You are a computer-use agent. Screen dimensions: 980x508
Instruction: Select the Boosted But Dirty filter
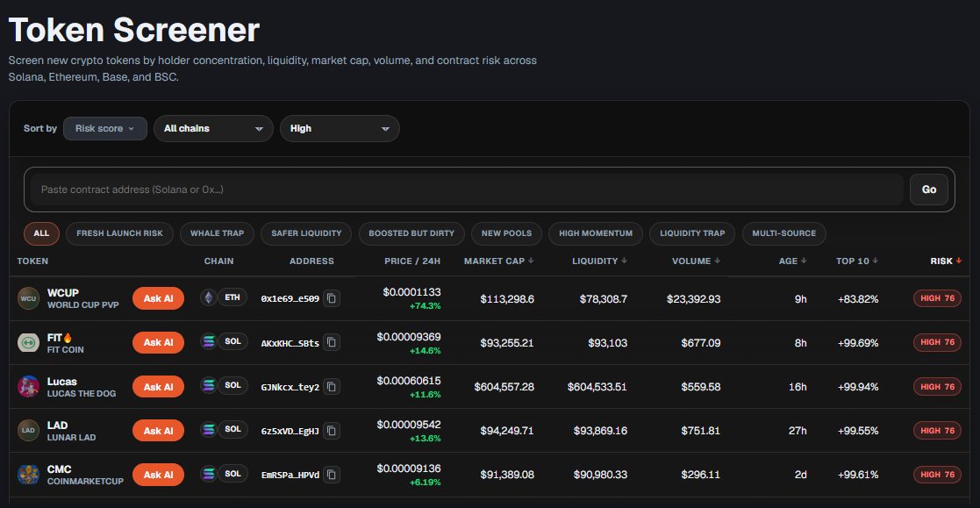coord(411,233)
